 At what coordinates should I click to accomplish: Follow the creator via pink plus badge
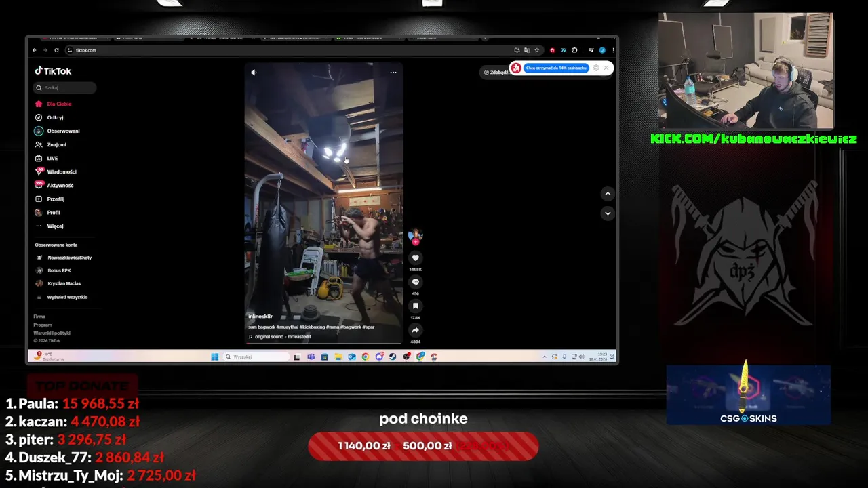[x=415, y=242]
